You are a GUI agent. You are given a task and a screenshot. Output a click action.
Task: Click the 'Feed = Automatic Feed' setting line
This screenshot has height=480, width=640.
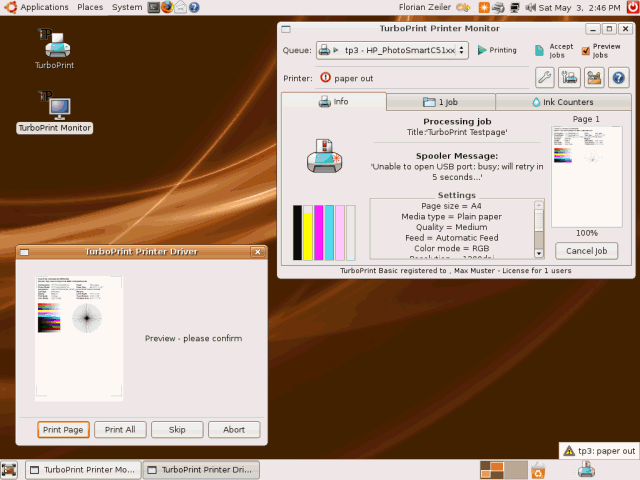(451, 238)
